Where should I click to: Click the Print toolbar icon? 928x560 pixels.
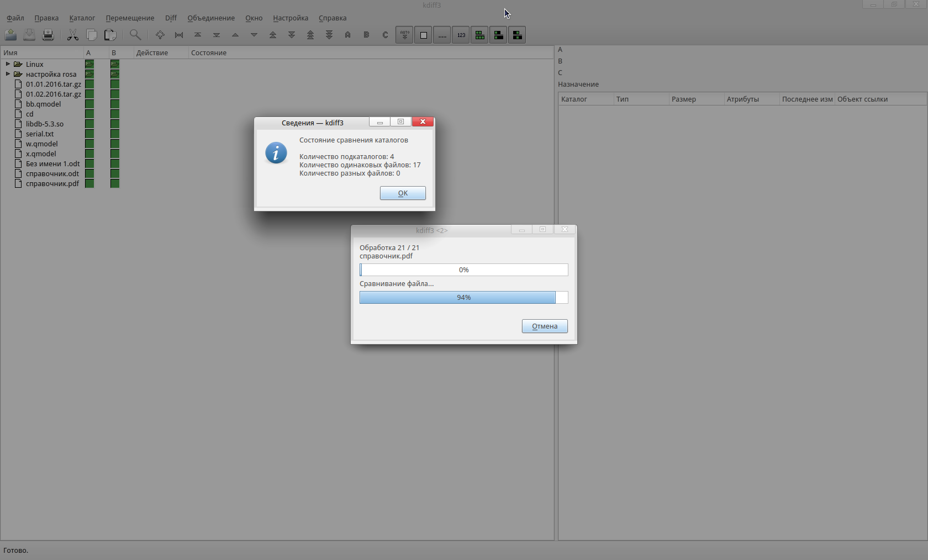(x=48, y=35)
